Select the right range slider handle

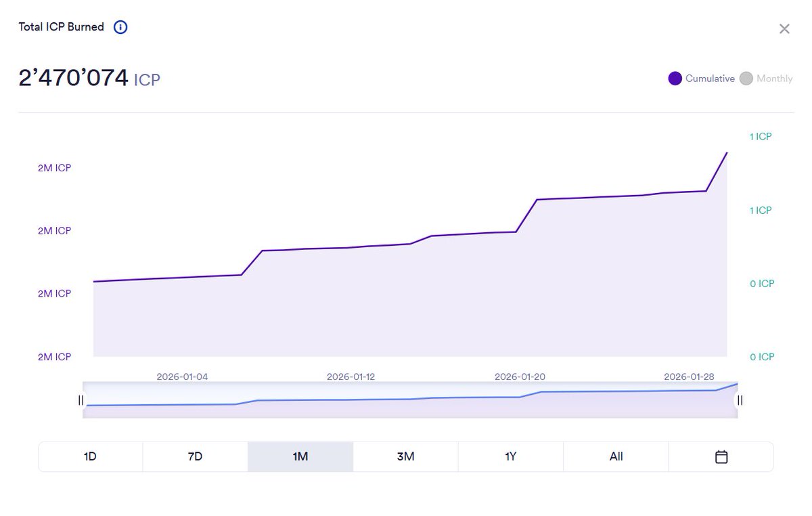739,400
